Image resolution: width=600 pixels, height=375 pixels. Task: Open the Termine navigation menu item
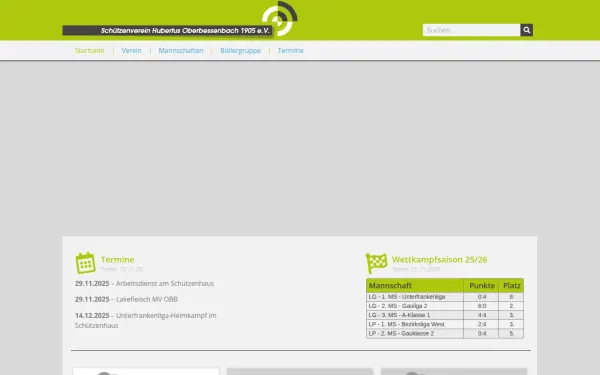[291, 51]
